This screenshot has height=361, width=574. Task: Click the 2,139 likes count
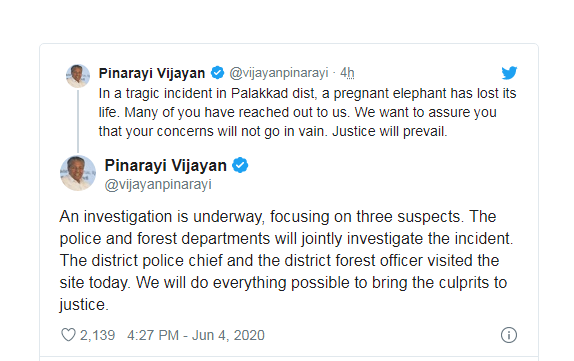click(x=97, y=335)
